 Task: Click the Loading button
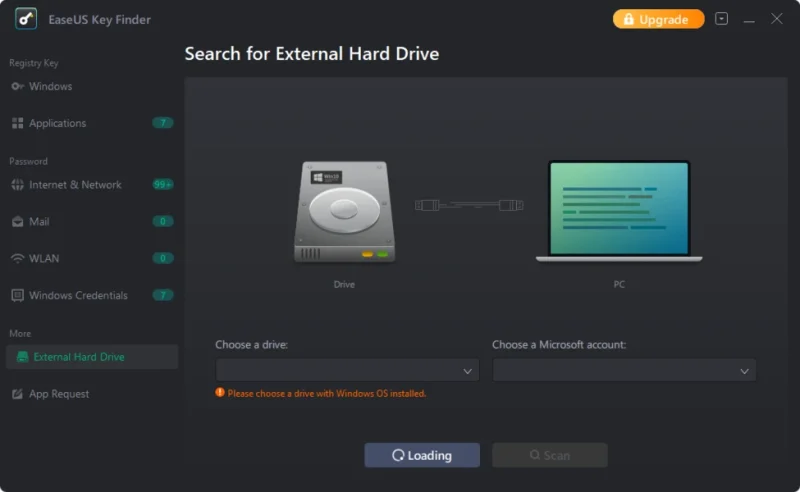pos(422,455)
